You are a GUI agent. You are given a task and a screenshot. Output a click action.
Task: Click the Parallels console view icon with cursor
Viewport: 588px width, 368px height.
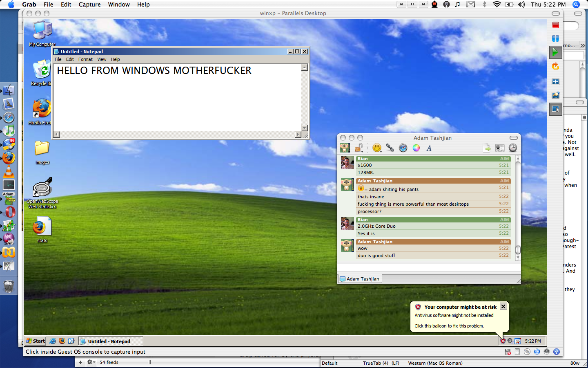click(555, 109)
